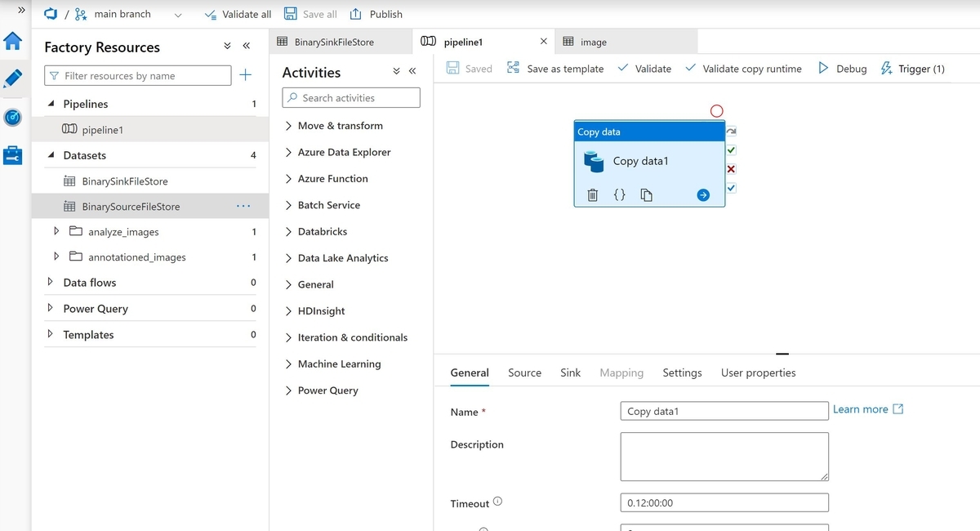Collapse Activities pane with double-left arrows
The height and width of the screenshot is (531, 980).
[x=412, y=72]
